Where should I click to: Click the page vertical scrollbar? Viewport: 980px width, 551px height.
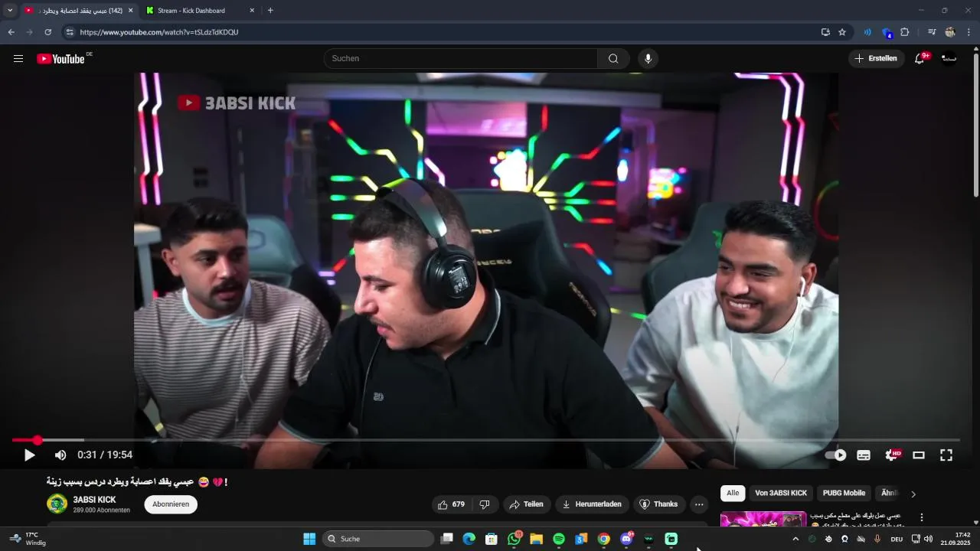pos(975,126)
